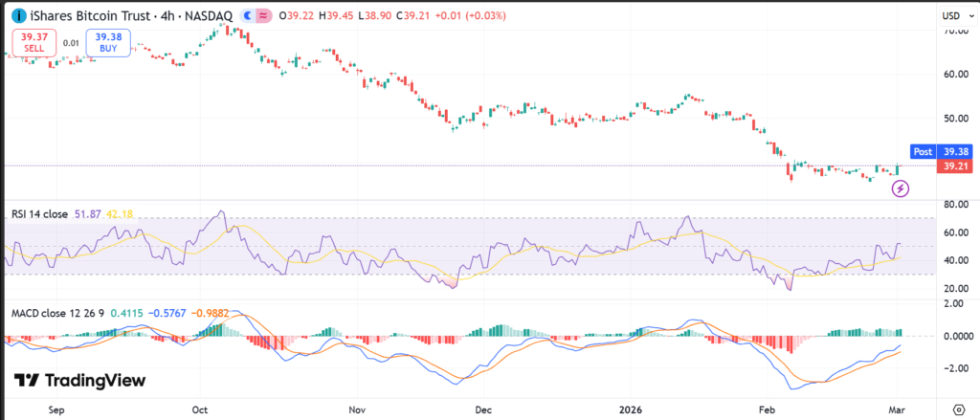
Task: Click the iShares Bitcoin Trust symbol logo
Action: [18, 16]
